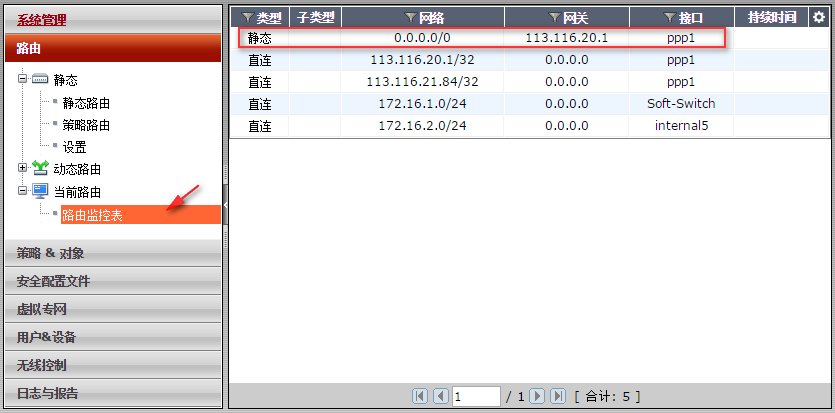This screenshot has width=835, height=413.
Task: Click the 静态 tree label
Action: [x=66, y=80]
